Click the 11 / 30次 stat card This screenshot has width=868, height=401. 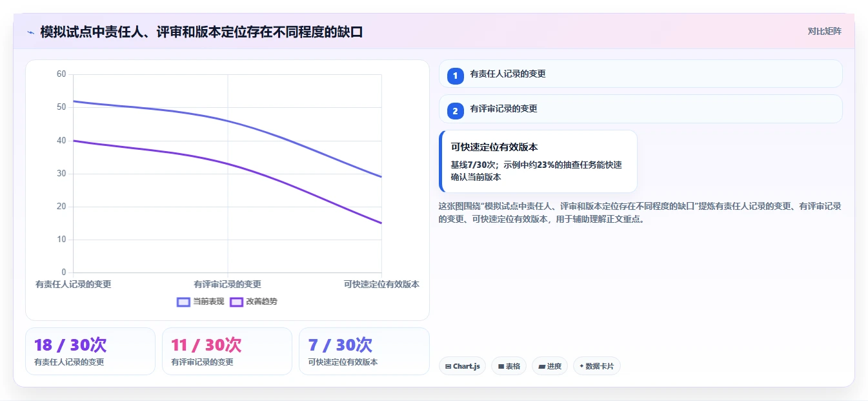(227, 351)
